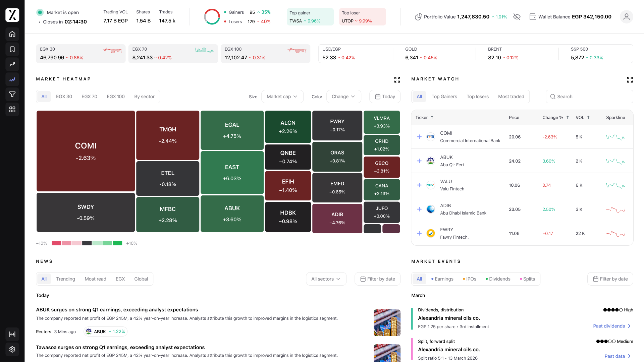Open the Change color dropdown
This screenshot has width=644, height=362.
click(x=343, y=97)
